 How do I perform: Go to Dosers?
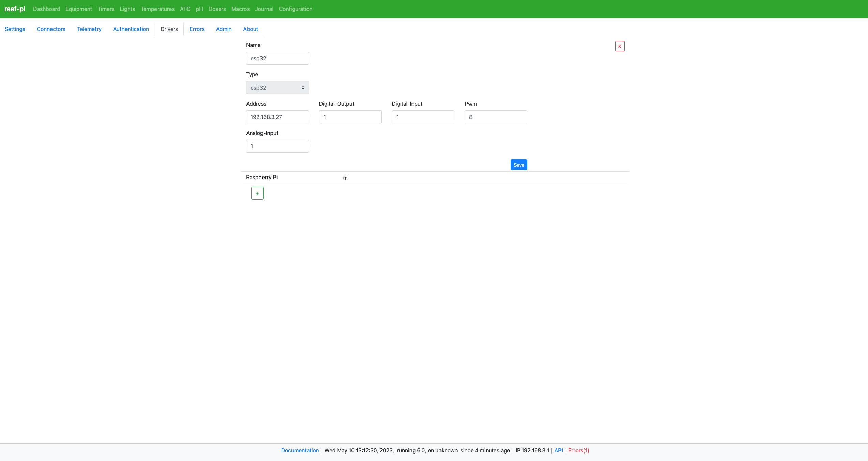coord(217,9)
